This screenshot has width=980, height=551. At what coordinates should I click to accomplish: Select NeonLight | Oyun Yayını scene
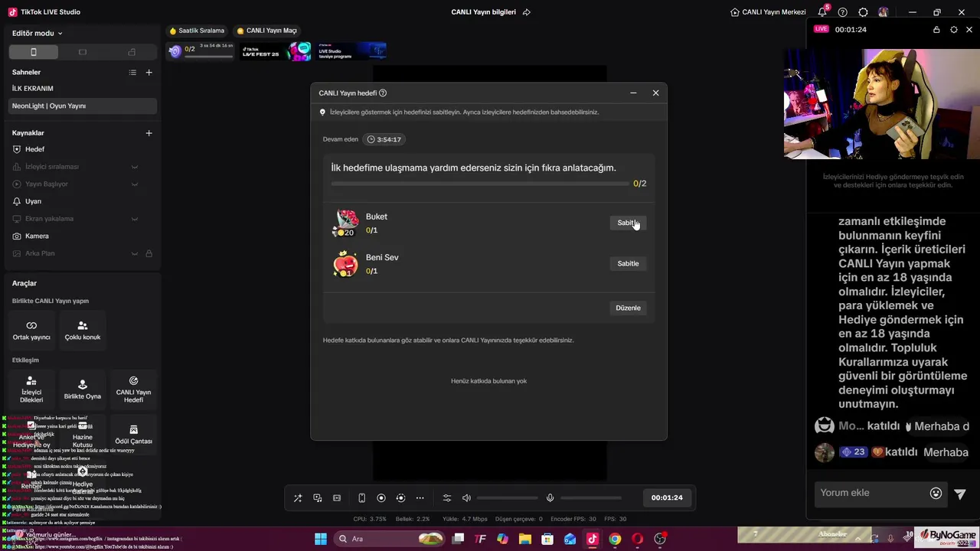(80, 106)
